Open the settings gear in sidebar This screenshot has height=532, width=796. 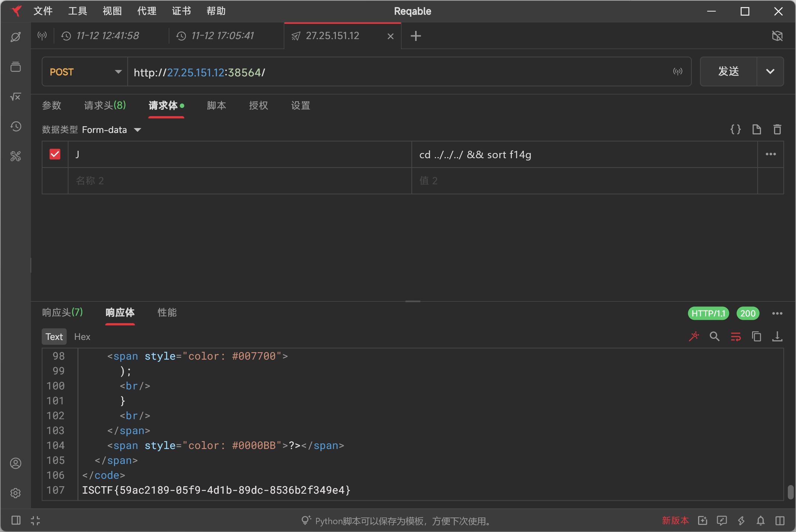click(x=16, y=493)
